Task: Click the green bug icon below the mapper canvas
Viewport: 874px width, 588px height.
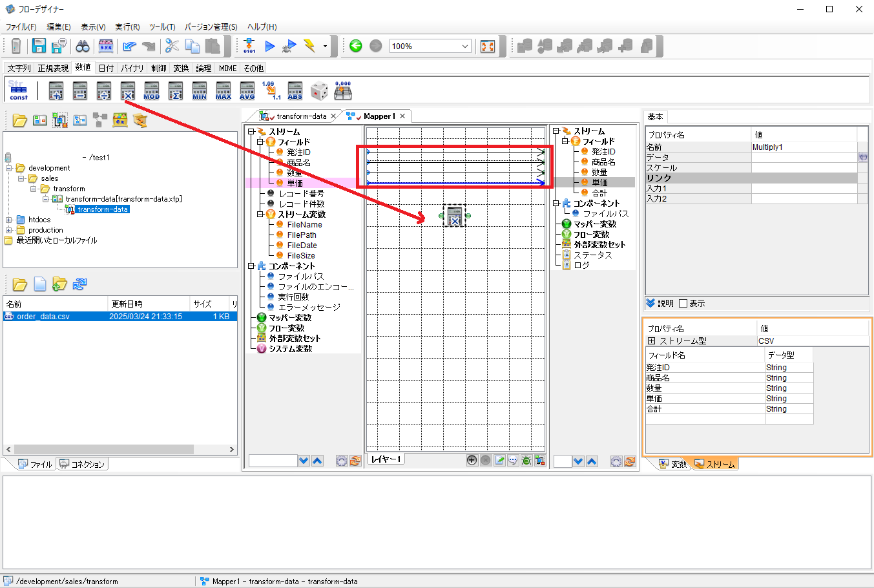Action: click(526, 460)
